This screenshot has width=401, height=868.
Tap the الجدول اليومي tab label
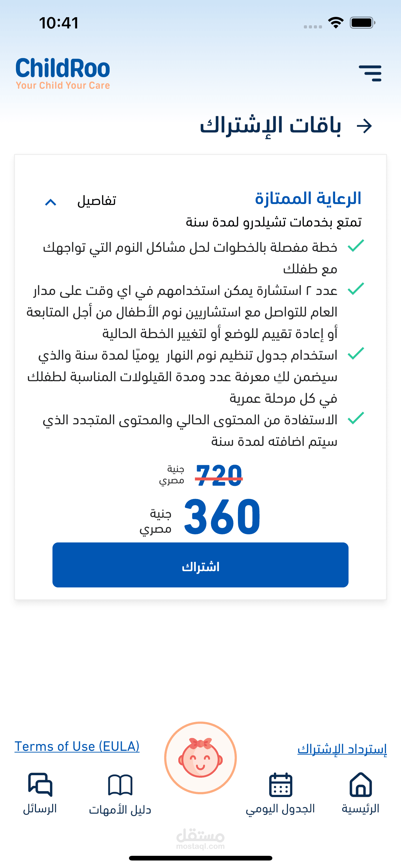point(280,809)
